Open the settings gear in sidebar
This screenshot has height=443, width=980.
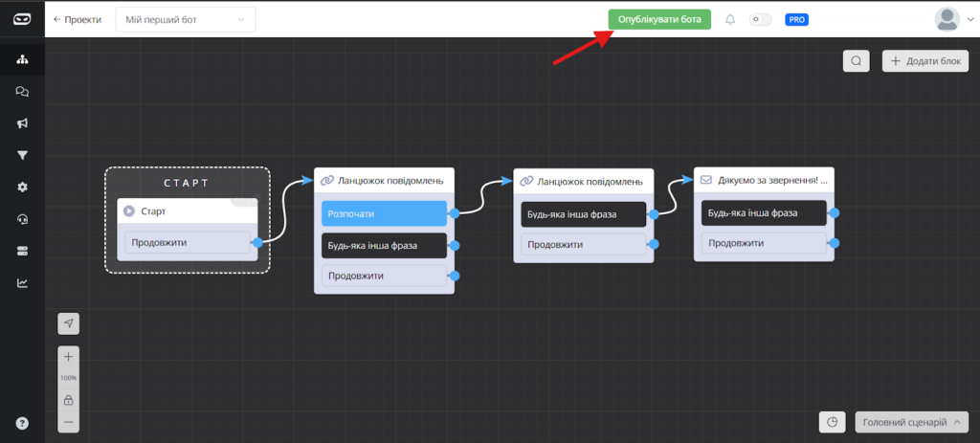point(22,187)
